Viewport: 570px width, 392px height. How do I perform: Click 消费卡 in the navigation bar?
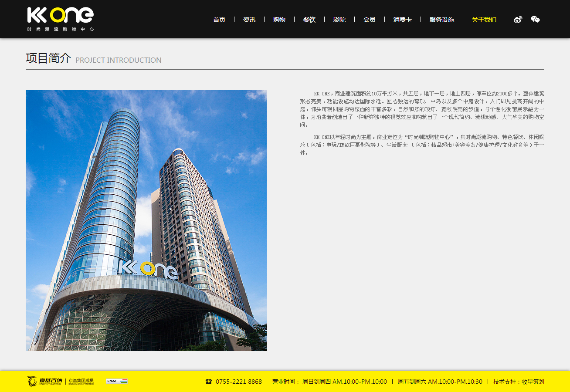[402, 19]
